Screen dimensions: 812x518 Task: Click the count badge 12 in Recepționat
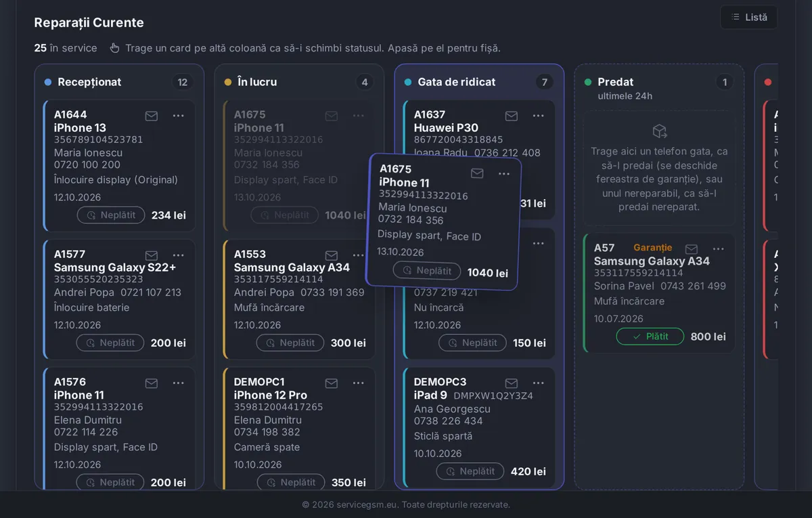click(x=183, y=82)
